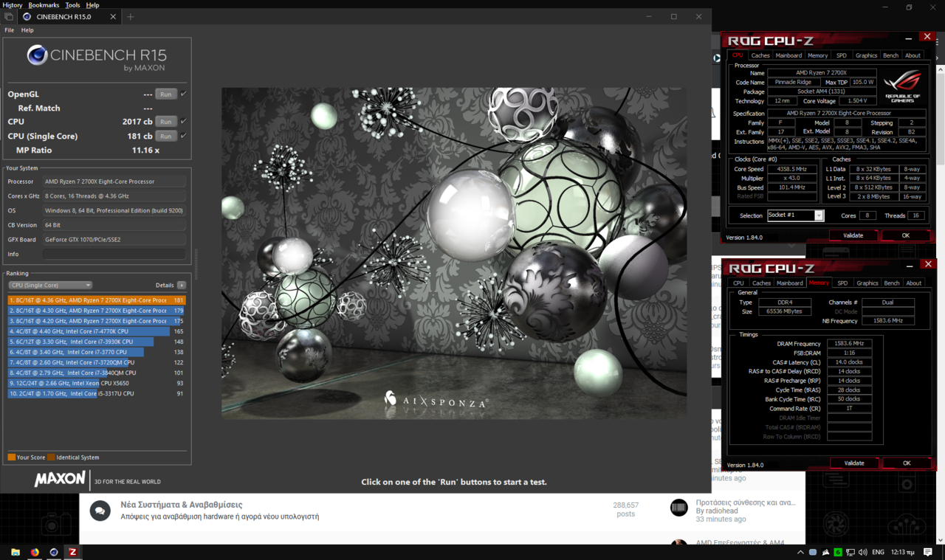Open the Windows notification center icon
The height and width of the screenshot is (560, 945).
tap(928, 552)
